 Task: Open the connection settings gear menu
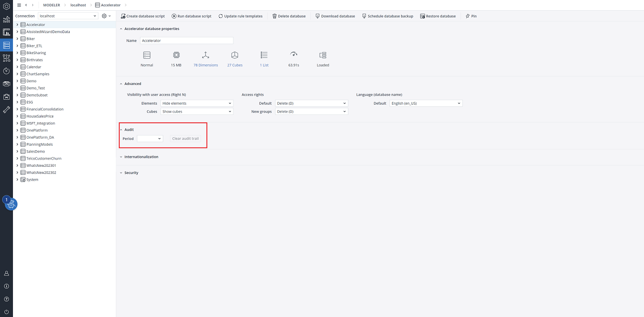click(x=106, y=16)
